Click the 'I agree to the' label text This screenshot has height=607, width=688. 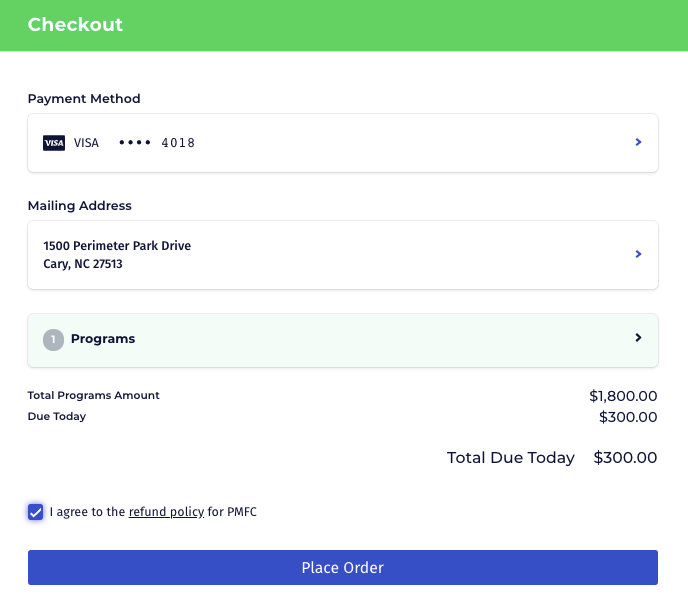pos(87,512)
